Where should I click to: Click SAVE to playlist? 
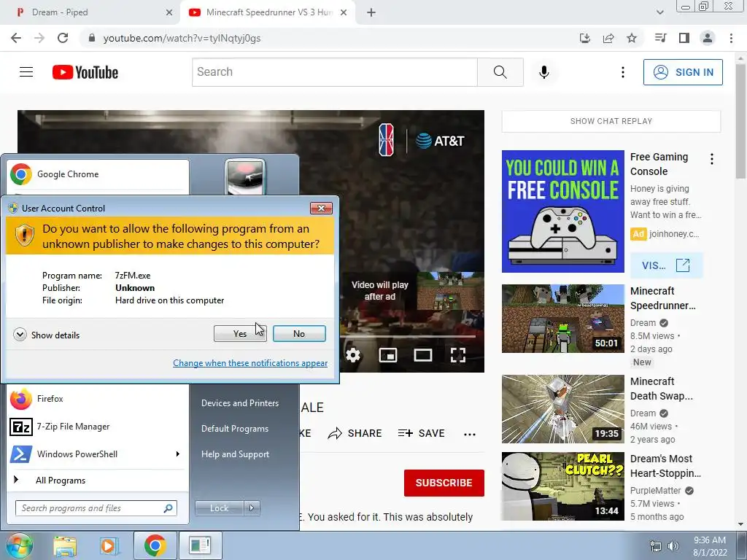tap(421, 433)
